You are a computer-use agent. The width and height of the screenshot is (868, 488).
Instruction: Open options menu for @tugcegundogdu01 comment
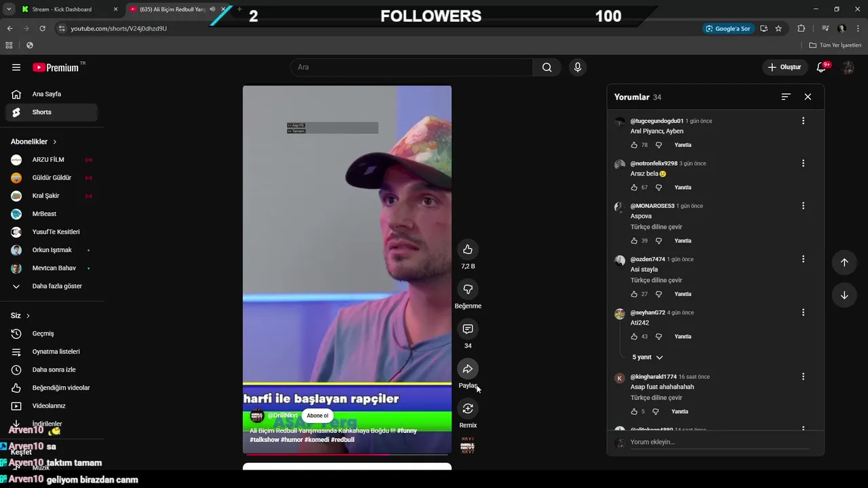pos(803,121)
